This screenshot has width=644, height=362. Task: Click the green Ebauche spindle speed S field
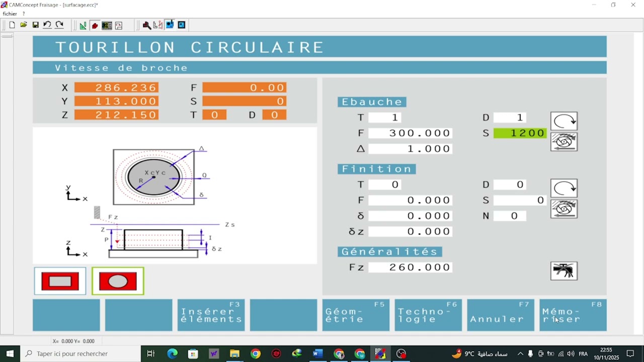click(x=520, y=133)
